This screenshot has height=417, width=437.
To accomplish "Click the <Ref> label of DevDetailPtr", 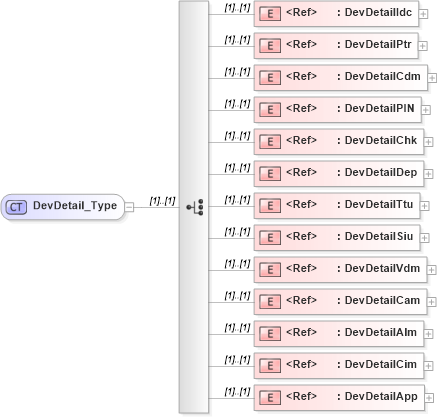I will point(301,45).
